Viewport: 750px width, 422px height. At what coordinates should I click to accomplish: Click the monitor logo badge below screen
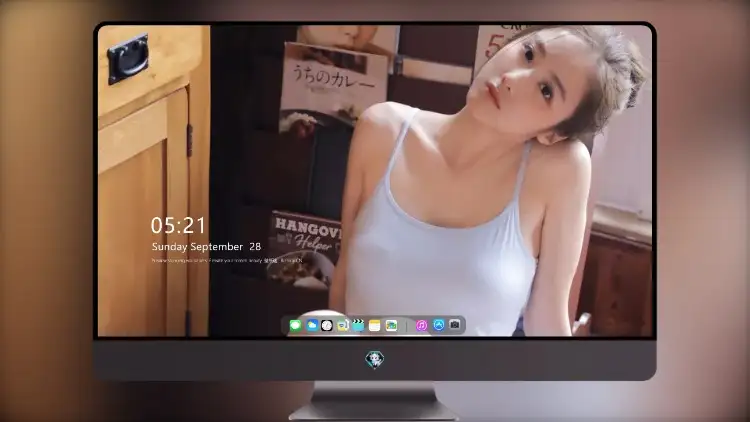coord(375,359)
